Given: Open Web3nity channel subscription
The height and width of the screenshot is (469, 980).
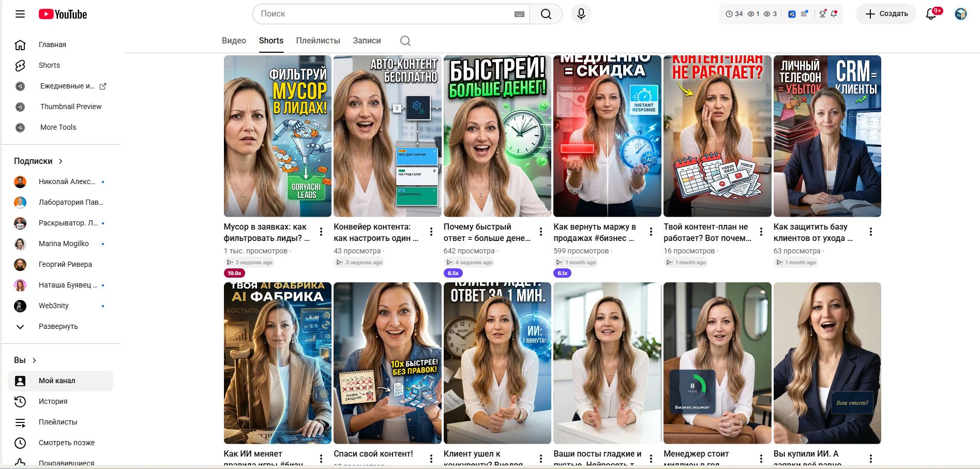Looking at the screenshot, I should pos(61,306).
